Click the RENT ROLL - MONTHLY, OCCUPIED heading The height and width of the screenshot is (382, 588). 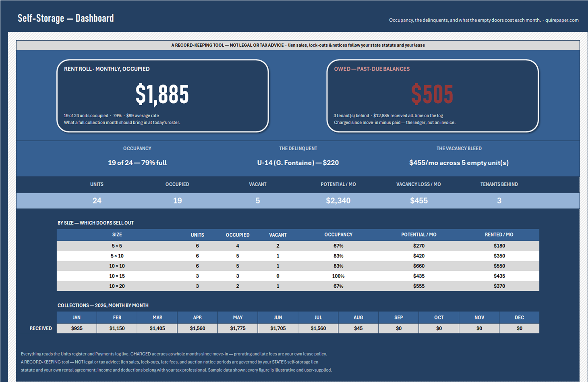pyautogui.click(x=107, y=69)
